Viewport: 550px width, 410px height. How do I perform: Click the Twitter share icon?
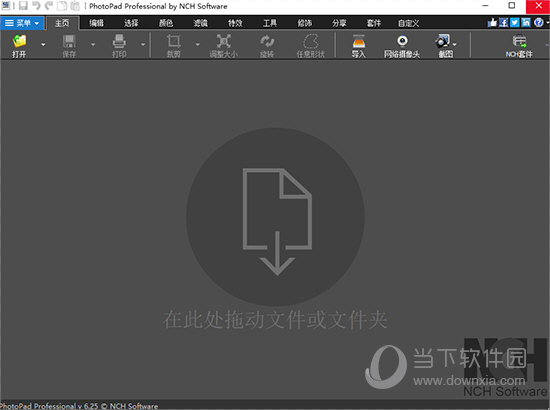pos(515,23)
